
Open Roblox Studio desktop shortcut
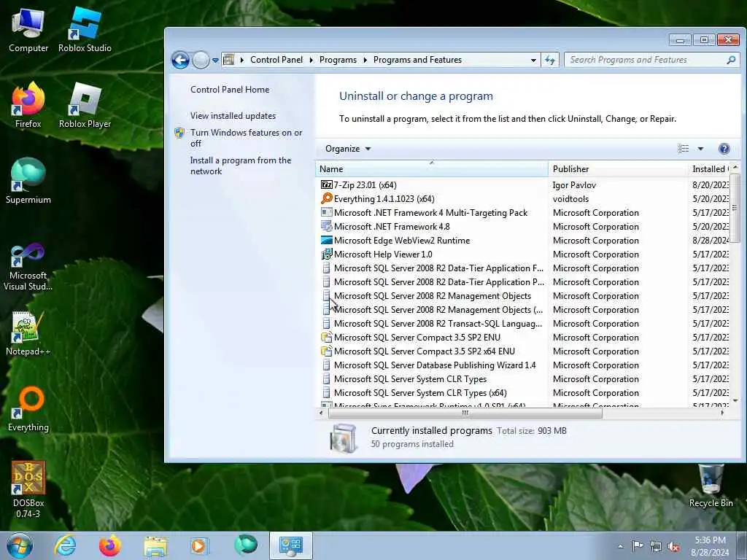tap(85, 31)
